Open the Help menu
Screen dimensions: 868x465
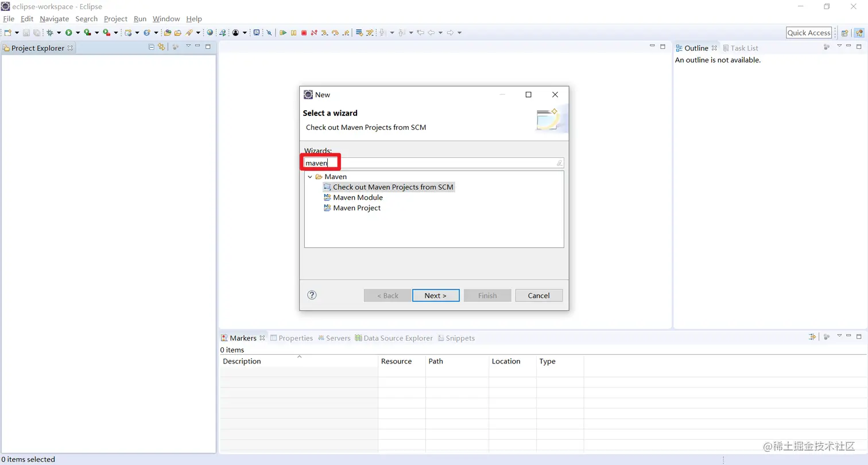tap(194, 19)
